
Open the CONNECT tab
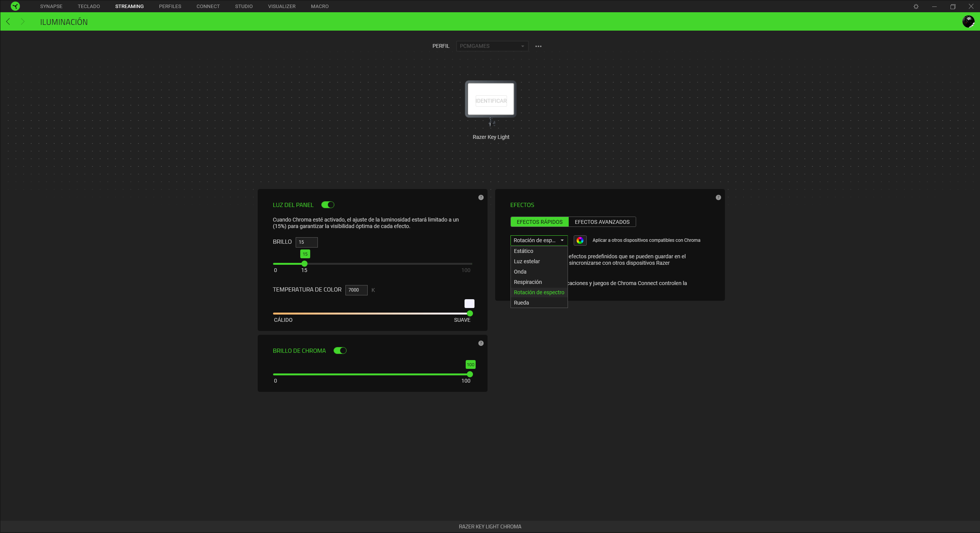208,6
